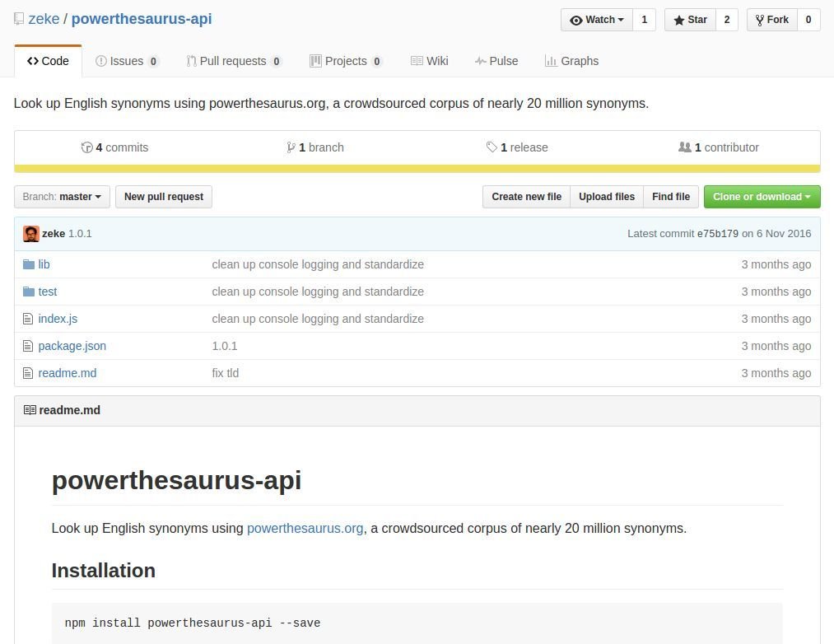Click the branch icon beside 1 branch

(x=291, y=147)
